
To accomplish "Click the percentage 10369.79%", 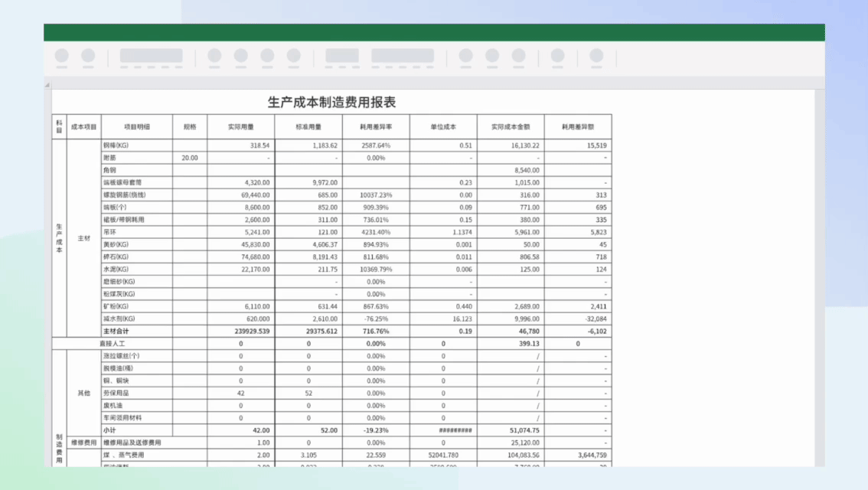I will tap(376, 269).
